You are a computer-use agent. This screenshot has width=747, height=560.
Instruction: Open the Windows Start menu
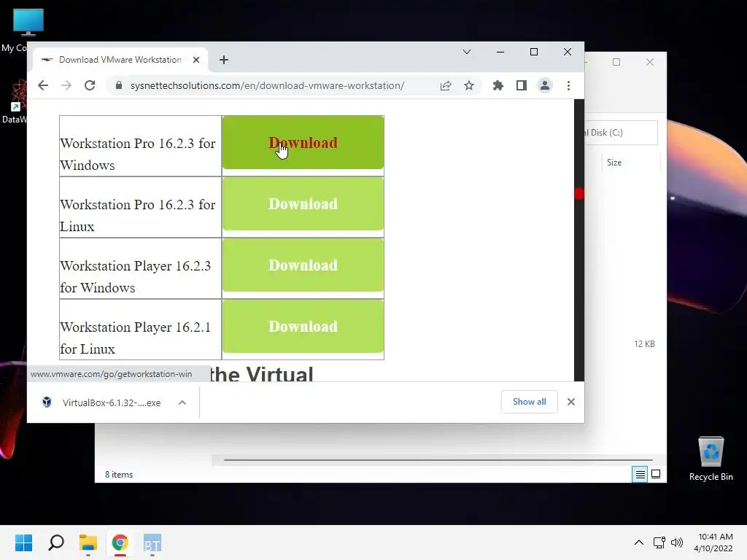[23, 542]
